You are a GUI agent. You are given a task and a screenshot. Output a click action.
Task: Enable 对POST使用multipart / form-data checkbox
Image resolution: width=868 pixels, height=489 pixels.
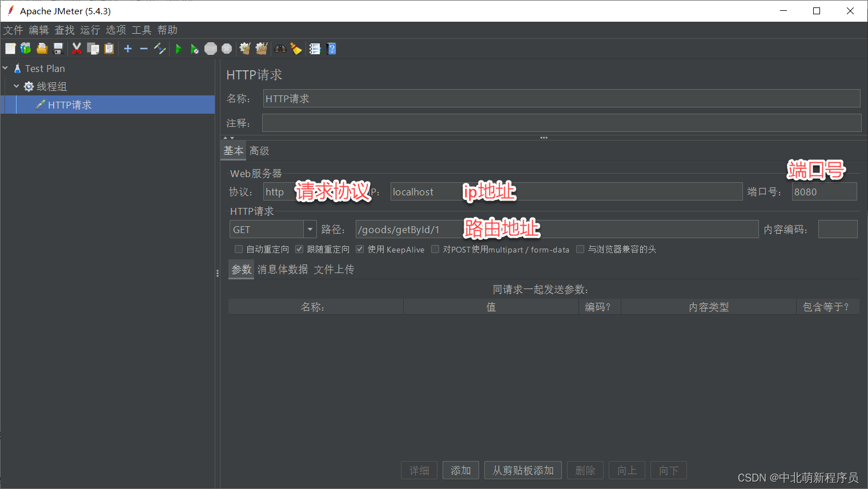click(x=435, y=249)
